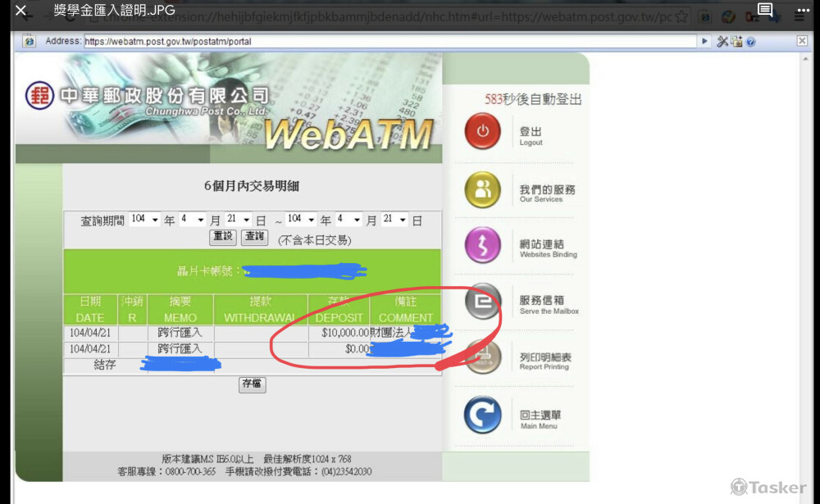This screenshot has width=820, height=504.
Task: Click the Report Printing icon
Action: pos(482,358)
